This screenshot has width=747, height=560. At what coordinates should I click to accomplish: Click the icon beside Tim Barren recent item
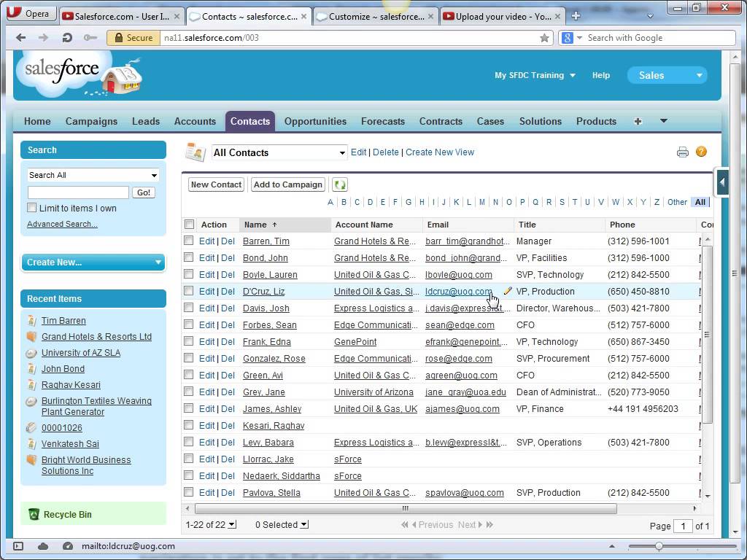31,321
